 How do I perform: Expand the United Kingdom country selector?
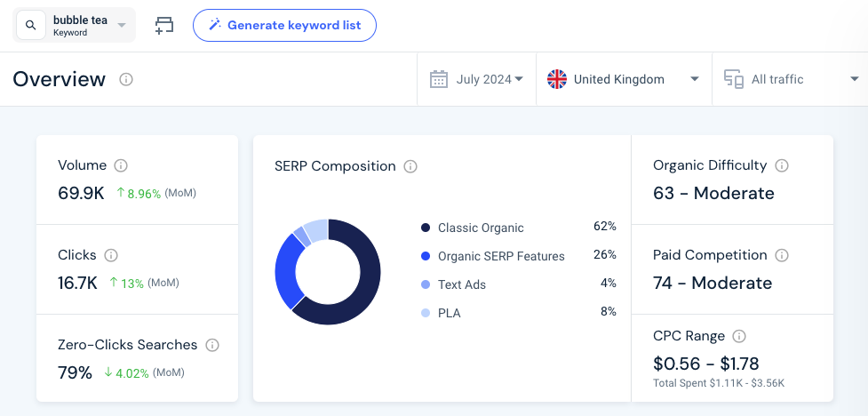pos(624,79)
